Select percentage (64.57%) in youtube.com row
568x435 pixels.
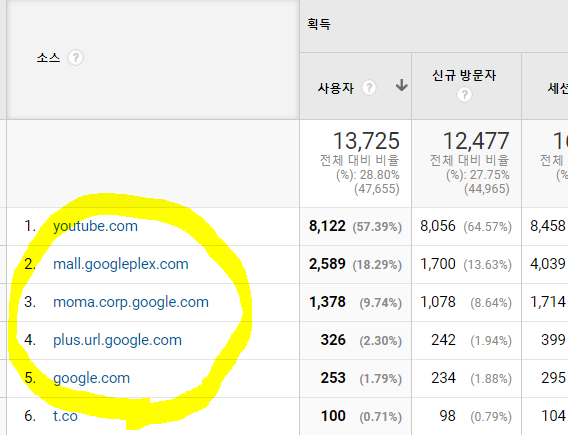point(487,227)
